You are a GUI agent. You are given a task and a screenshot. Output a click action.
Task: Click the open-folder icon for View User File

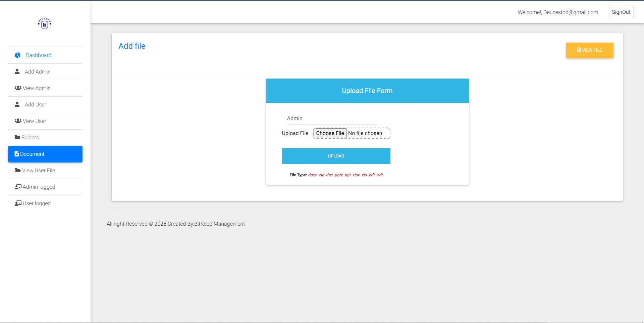(18, 170)
